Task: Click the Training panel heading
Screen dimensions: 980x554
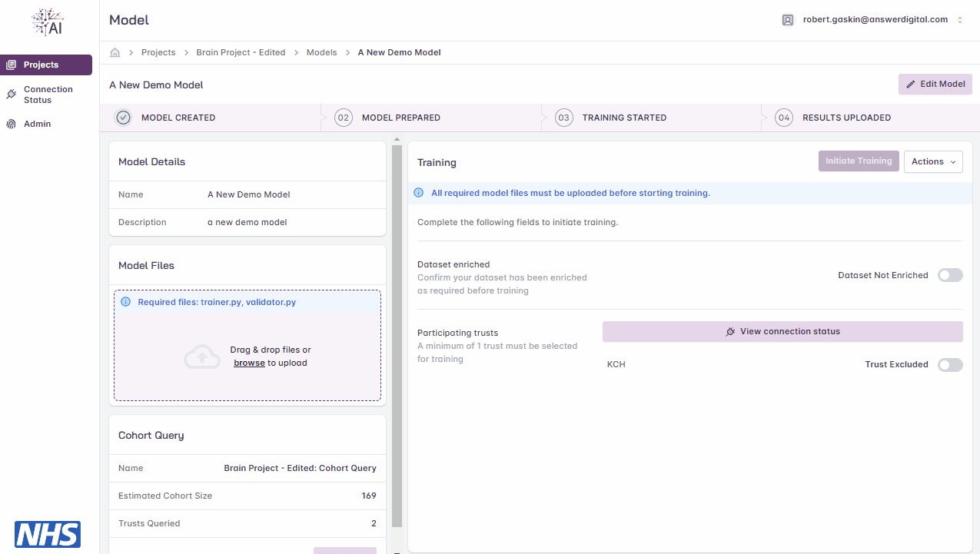Action: point(437,162)
